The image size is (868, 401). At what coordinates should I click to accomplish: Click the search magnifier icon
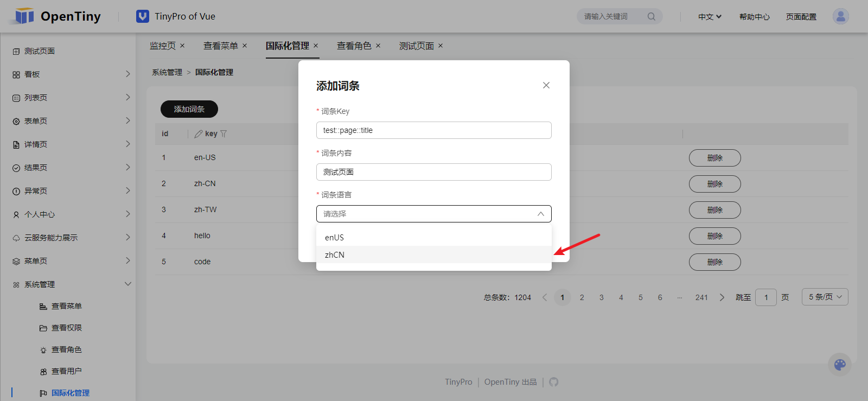pyautogui.click(x=652, y=16)
